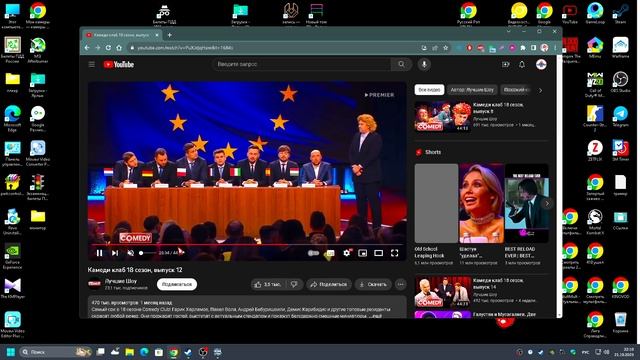
Task: Skip to the next video
Action: (x=115, y=253)
